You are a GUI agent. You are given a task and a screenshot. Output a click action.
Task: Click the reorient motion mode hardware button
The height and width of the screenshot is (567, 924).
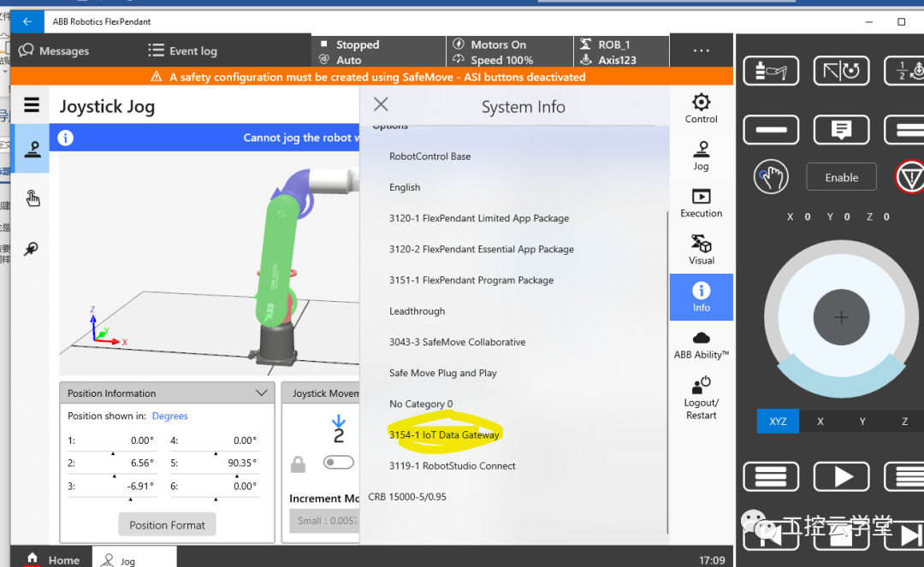tap(842, 71)
